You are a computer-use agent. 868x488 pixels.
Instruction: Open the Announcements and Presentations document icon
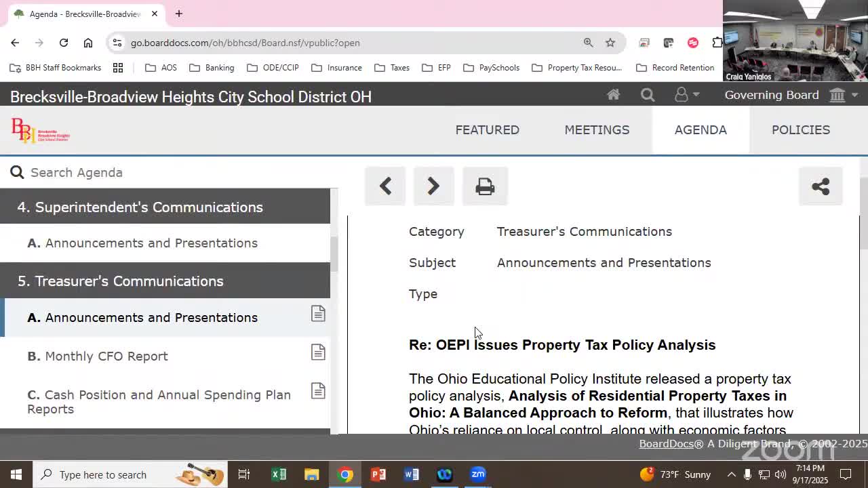pos(318,313)
